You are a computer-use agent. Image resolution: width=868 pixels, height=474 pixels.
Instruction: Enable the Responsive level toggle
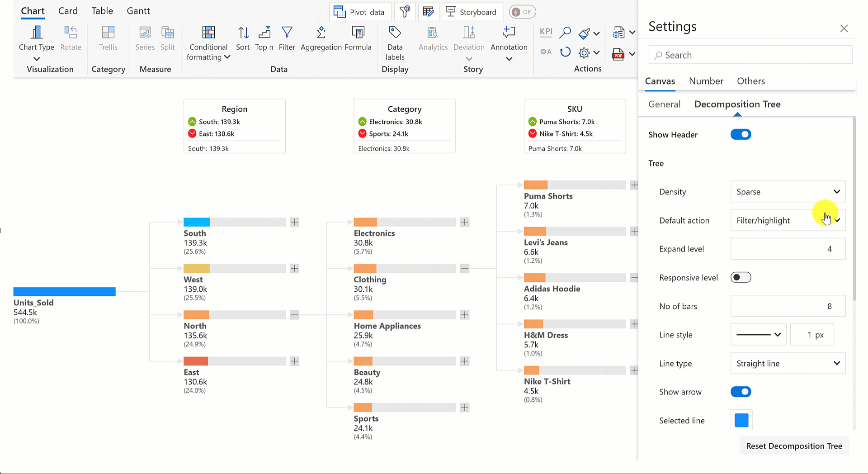coord(741,277)
